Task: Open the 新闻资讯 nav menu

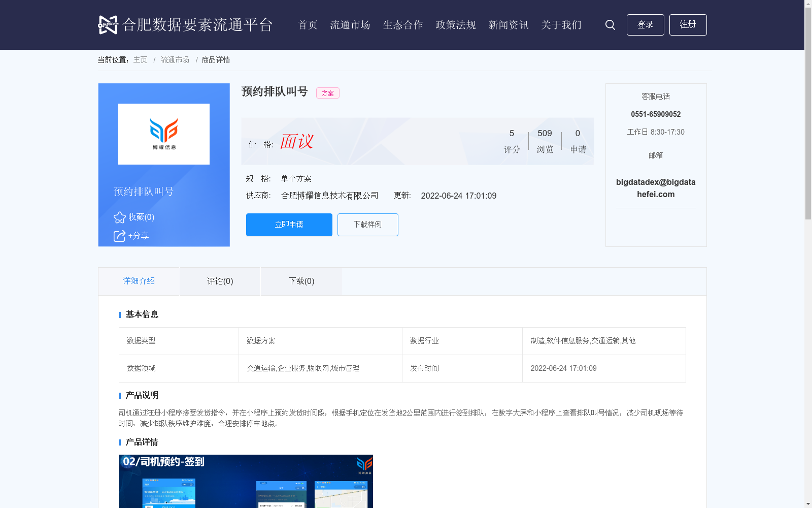Action: tap(509, 25)
